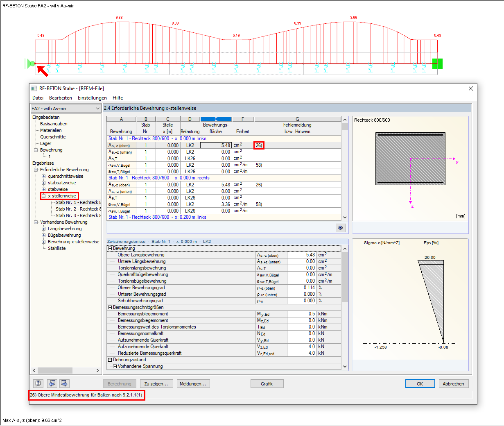Screen dimensions: 504x426
Task: Open the FA2 - with As-min case dropdown
Action: click(x=97, y=109)
